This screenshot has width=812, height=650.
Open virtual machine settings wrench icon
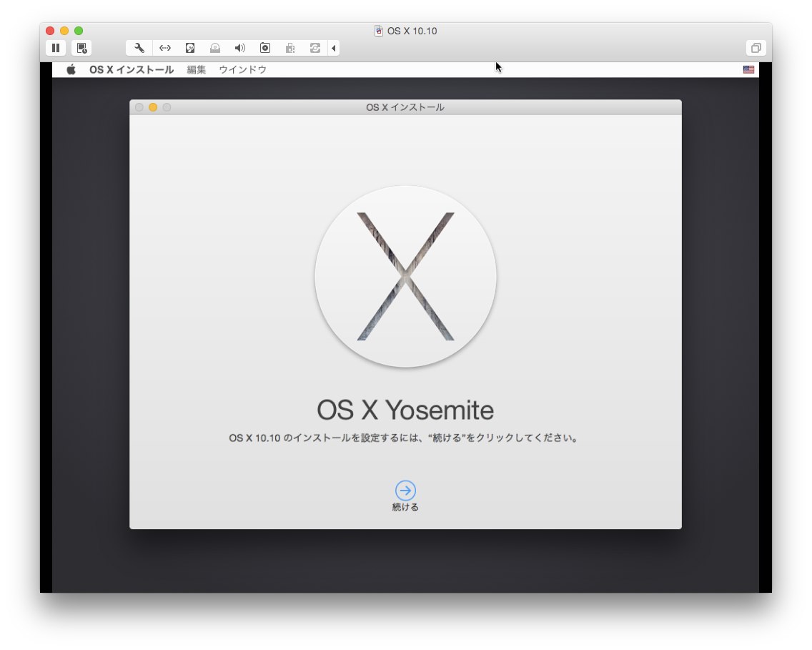pos(139,48)
